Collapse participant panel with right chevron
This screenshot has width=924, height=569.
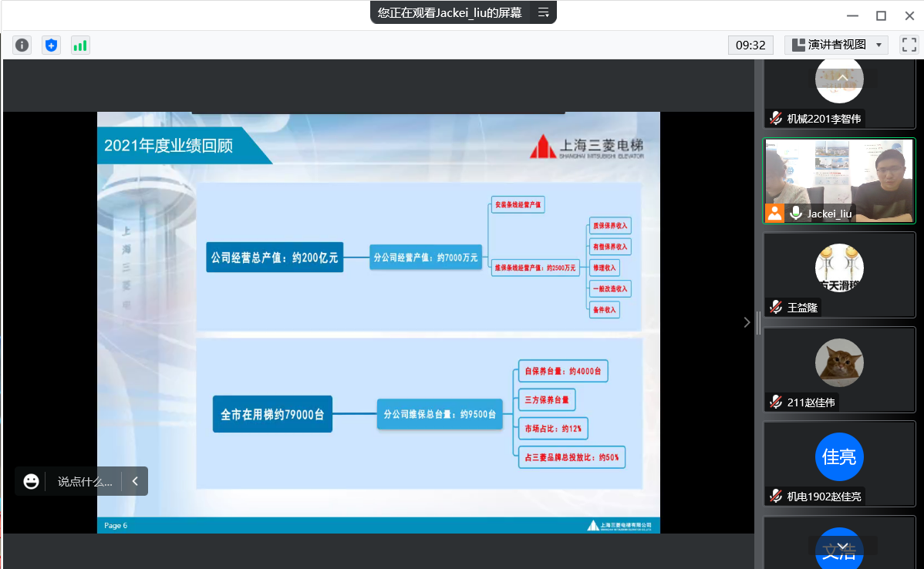point(747,322)
